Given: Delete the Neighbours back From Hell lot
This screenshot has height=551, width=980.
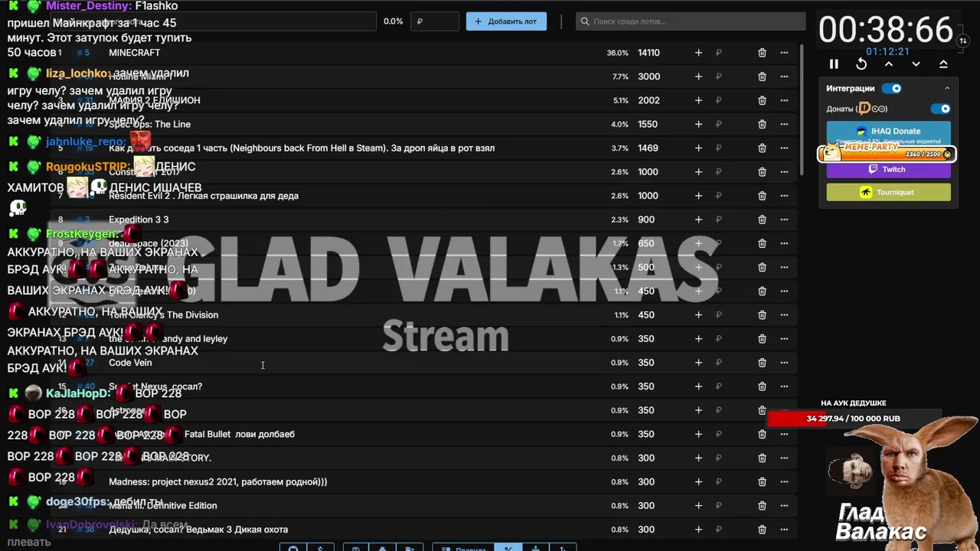Looking at the screenshot, I should [762, 148].
